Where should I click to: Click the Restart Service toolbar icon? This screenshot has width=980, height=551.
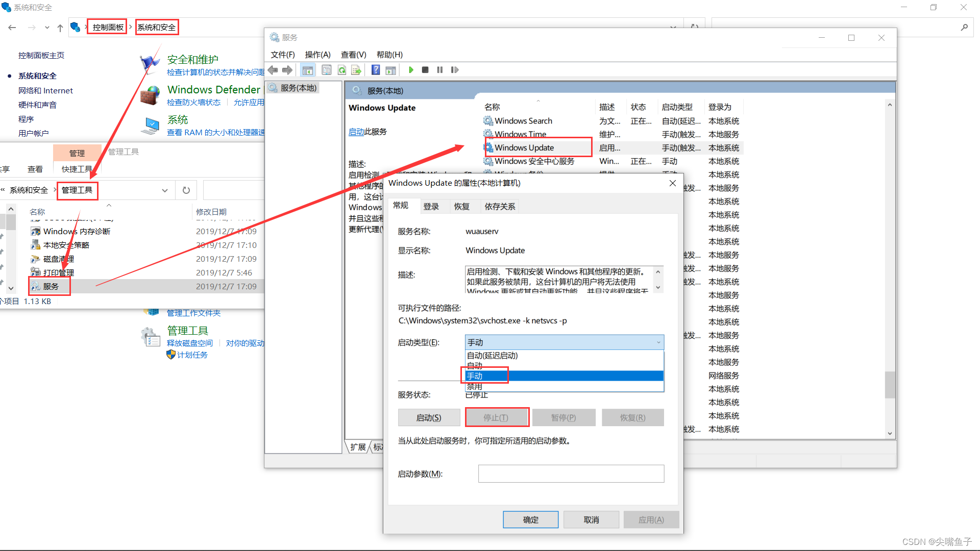(455, 70)
